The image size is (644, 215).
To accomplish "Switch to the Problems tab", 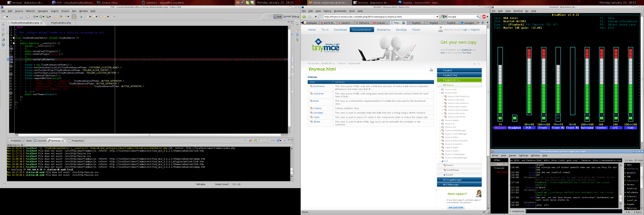I will [x=14, y=141].
